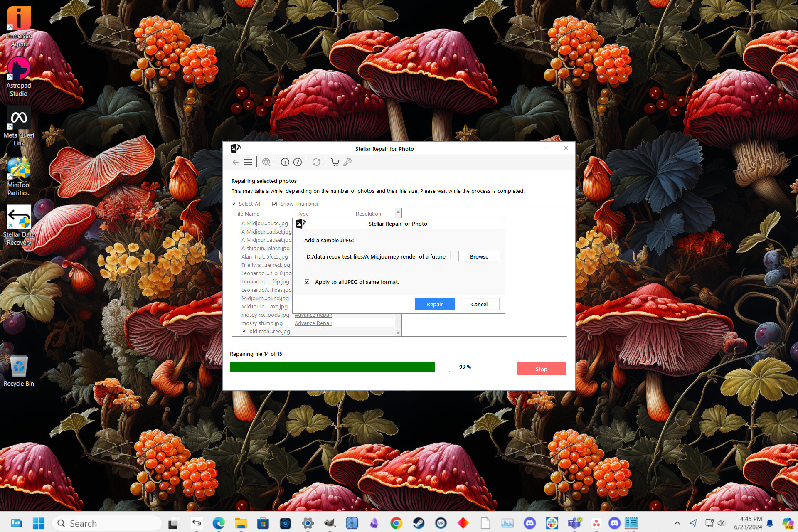Click Cancel in the sample JPEG dialog
The image size is (798, 532).
[x=479, y=303]
